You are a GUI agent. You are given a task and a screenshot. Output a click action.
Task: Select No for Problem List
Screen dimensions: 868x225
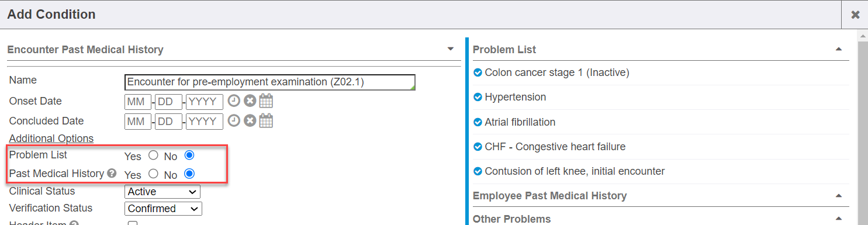coord(189,155)
